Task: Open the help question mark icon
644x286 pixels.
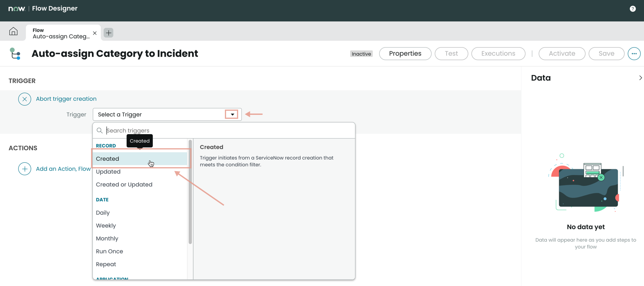Action: click(x=633, y=9)
